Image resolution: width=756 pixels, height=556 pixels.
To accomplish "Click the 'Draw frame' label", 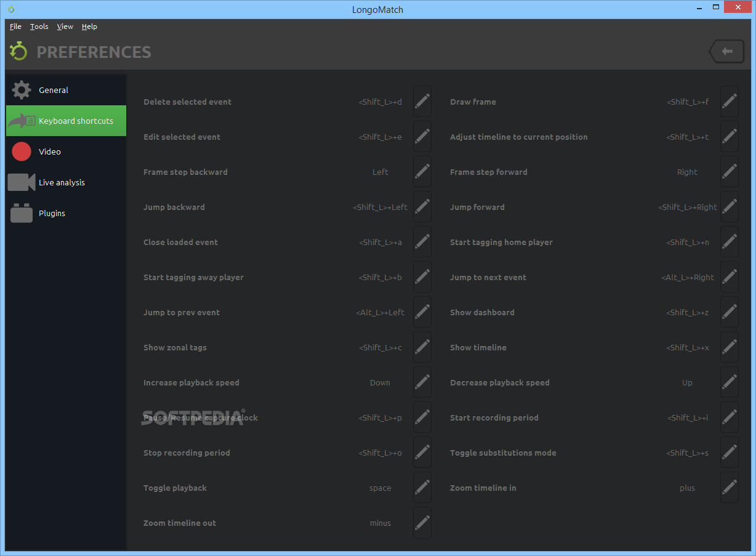I will point(473,102).
